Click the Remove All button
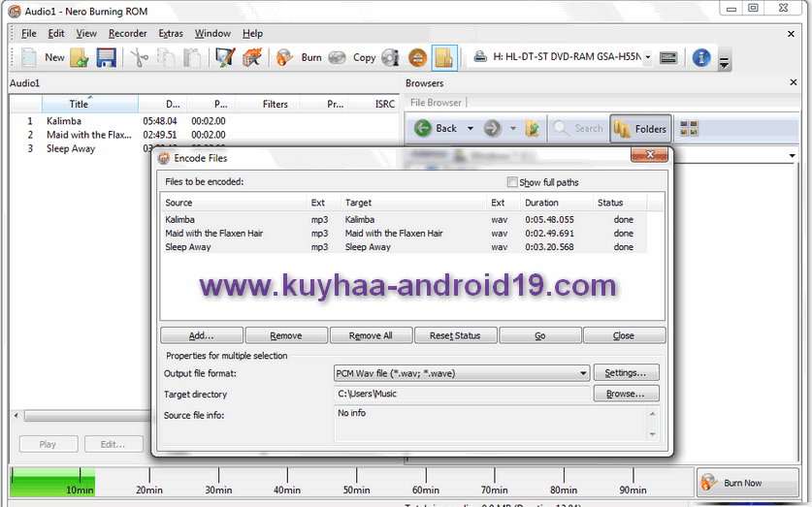This screenshot has width=812, height=507. (x=371, y=335)
